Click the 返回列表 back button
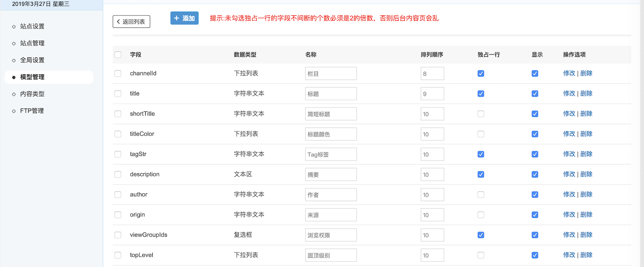 pos(131,22)
